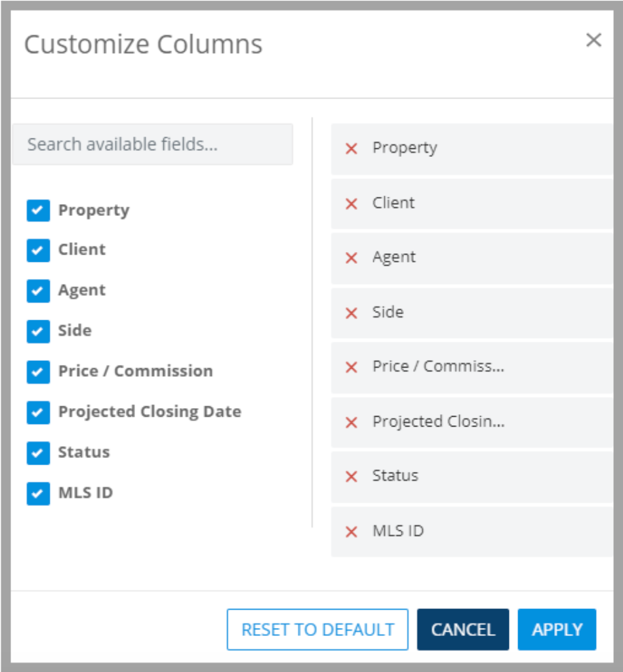
Task: Apply the column changes
Action: [x=556, y=629]
